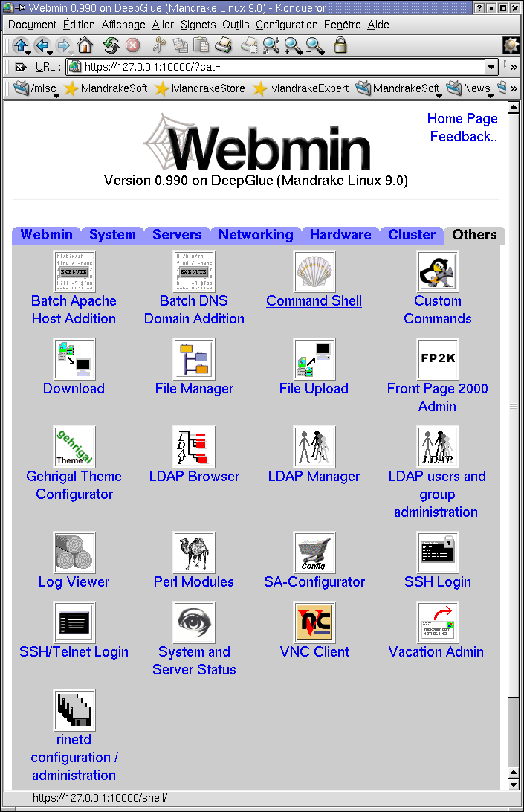This screenshot has height=812, width=524.
Task: Expand the /misc bookmark folder
Action: click(35, 88)
